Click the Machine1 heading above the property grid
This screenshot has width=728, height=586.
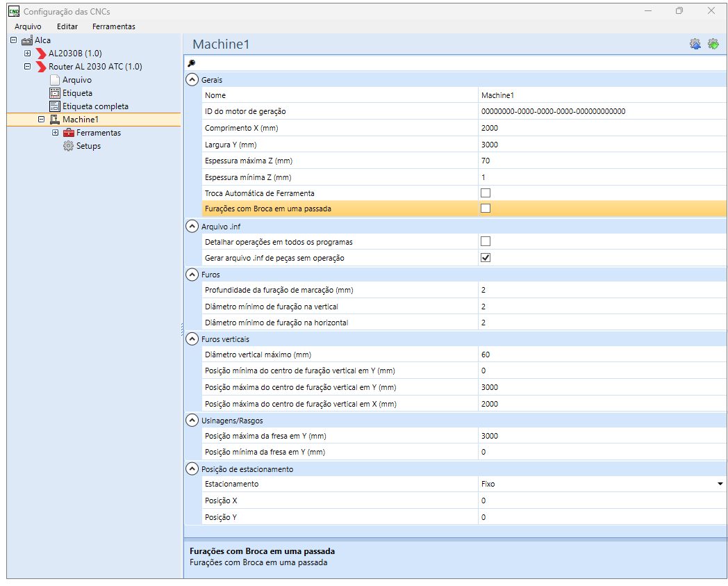(221, 44)
